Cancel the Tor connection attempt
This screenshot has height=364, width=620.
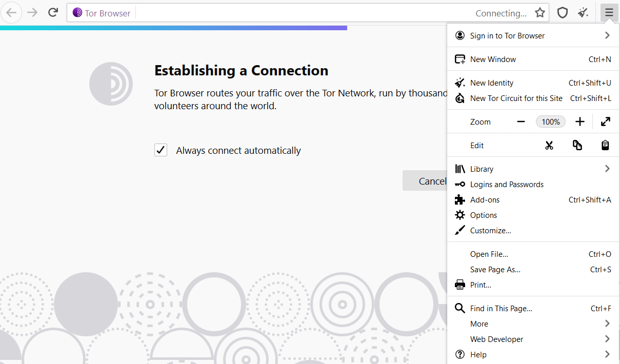coord(426,181)
